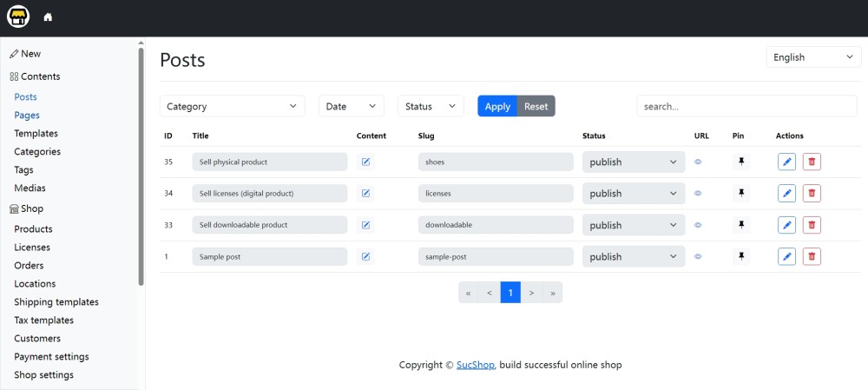
Task: Open content editor for 'Sample post'
Action: (x=365, y=256)
